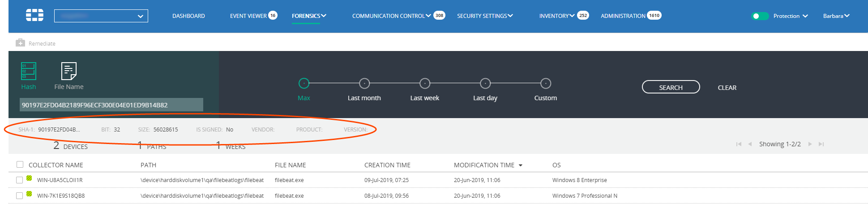Image resolution: width=868 pixels, height=208 pixels.
Task: Expand the Security Settings menu
Action: click(484, 16)
